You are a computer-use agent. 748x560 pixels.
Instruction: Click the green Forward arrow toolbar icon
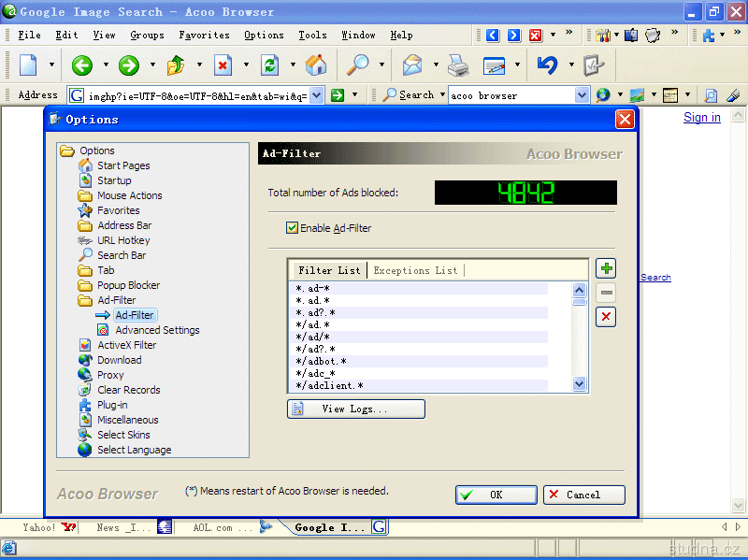pyautogui.click(x=129, y=65)
